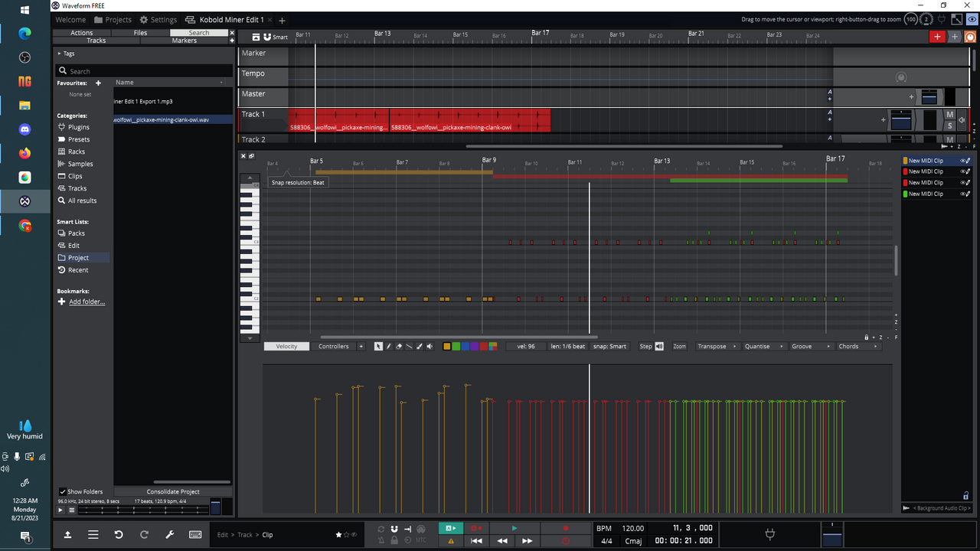This screenshot has width=980, height=551.
Task: Open the Cmaj key selector
Action: (633, 541)
